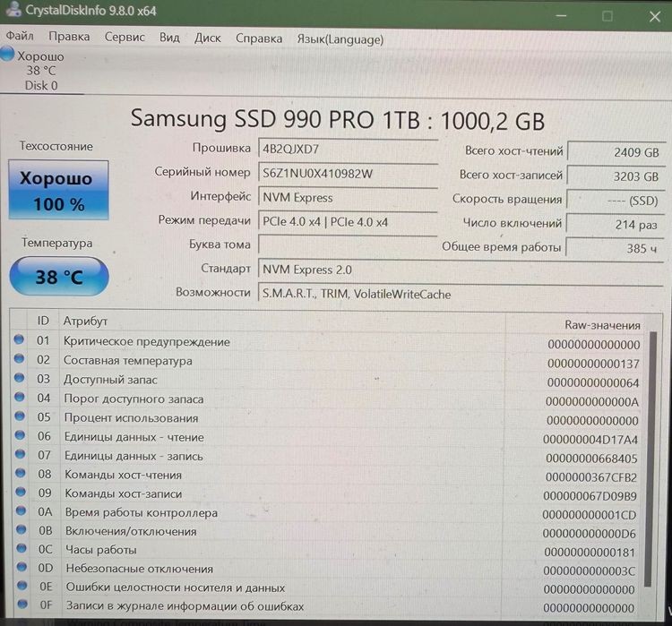Click status dot for row 0F Записи в журнале
Viewport: 672px width, 626px height.
click(x=22, y=605)
